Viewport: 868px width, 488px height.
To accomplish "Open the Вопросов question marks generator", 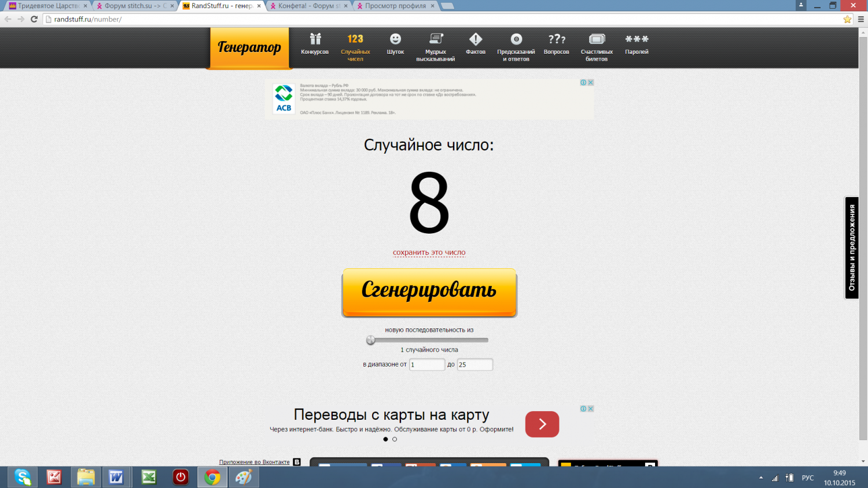I will point(556,44).
